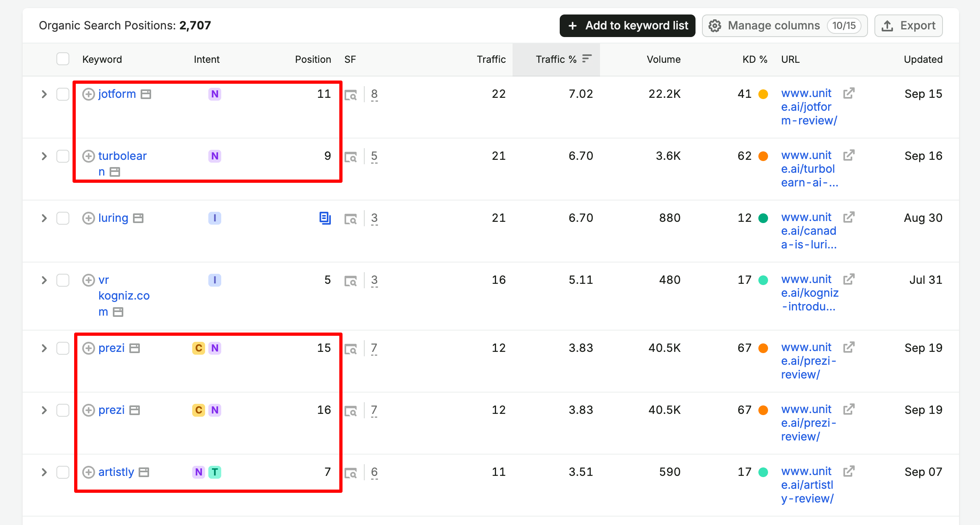
Task: Click yellow KD dot beside 41
Action: (763, 94)
